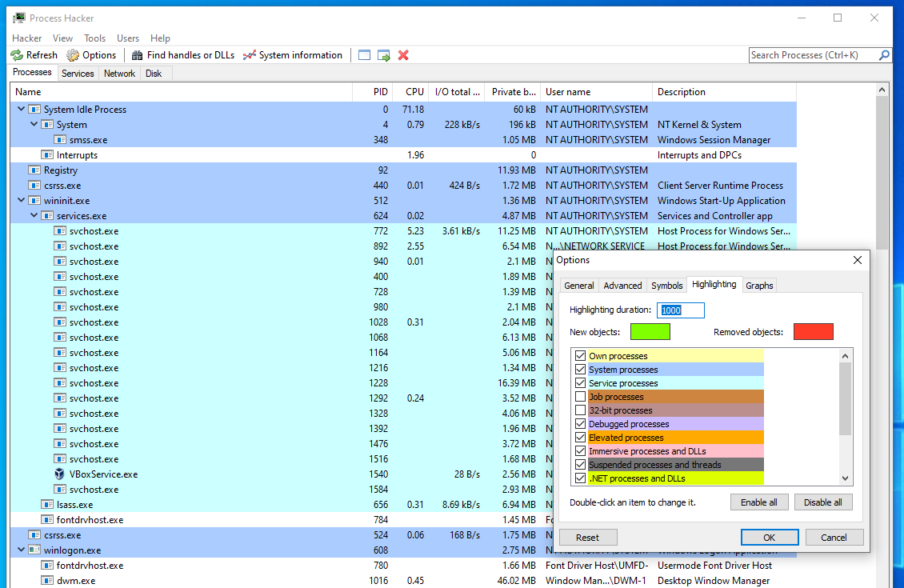Viewport: 904px width, 588px height.
Task: Toggle Service processes highlighting checkbox
Action: [581, 382]
